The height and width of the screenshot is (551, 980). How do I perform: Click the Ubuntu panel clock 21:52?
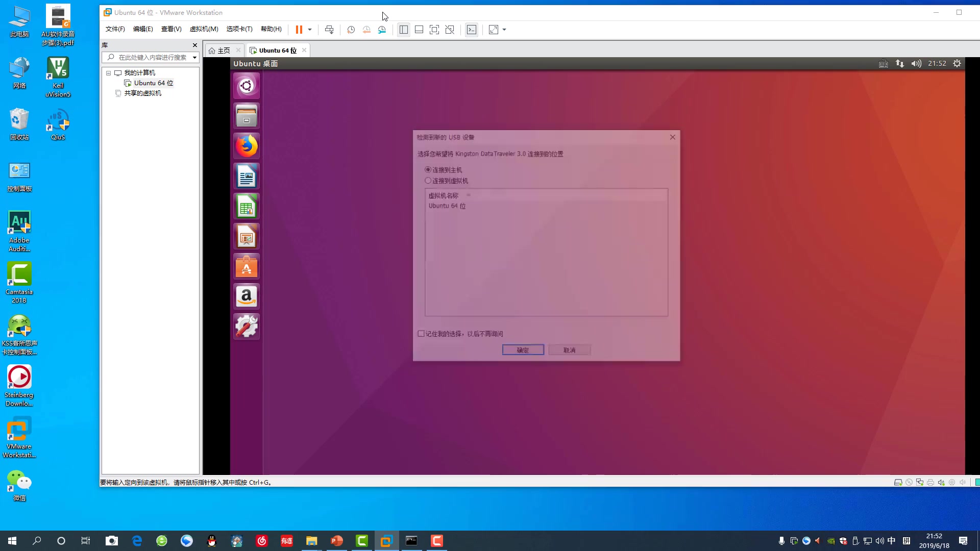(937, 64)
